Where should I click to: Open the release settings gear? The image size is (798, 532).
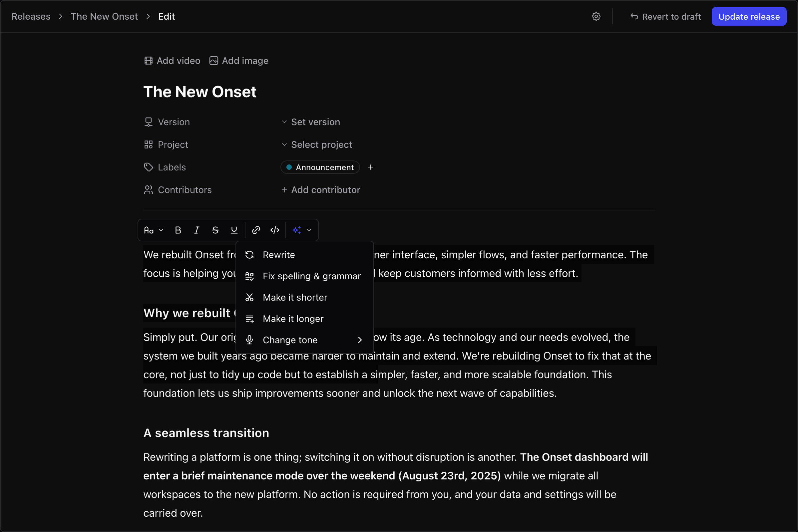pos(597,16)
